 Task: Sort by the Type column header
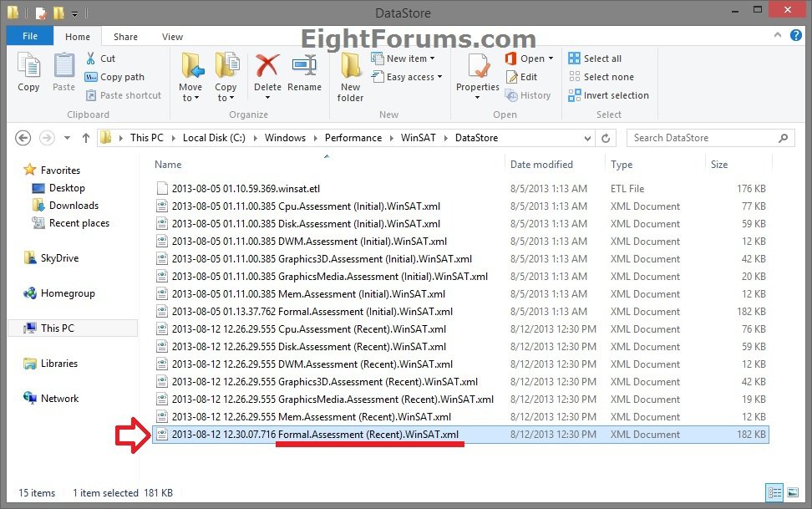click(622, 165)
